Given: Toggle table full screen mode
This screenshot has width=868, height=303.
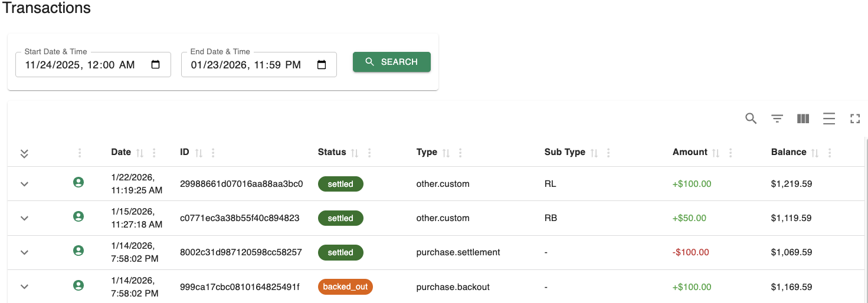Looking at the screenshot, I should click(855, 118).
